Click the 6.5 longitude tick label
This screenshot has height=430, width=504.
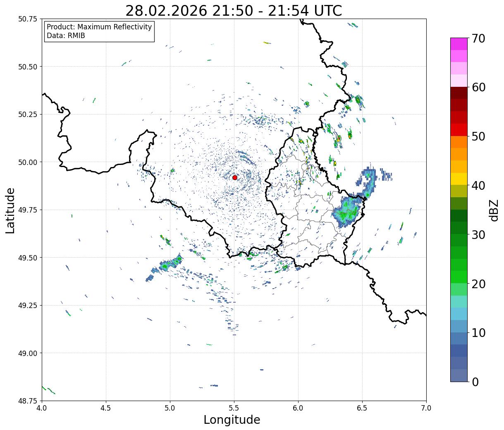click(362, 408)
